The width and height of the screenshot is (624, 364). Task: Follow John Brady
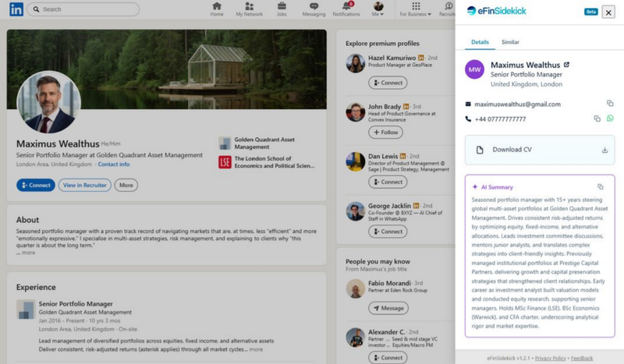[x=385, y=132]
